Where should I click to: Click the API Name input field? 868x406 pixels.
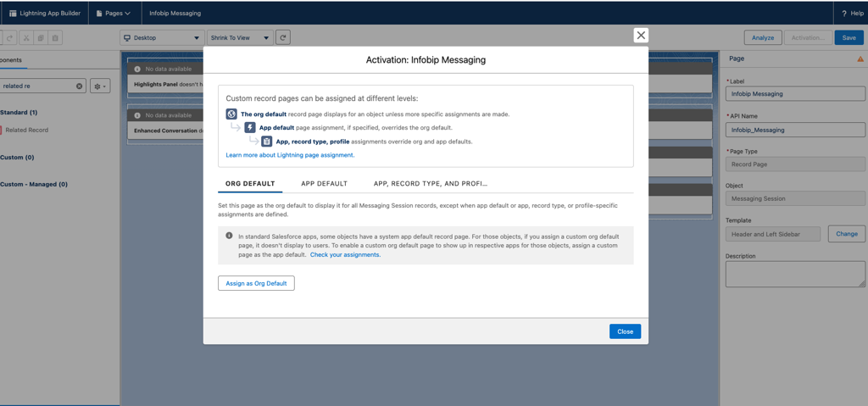pyautogui.click(x=795, y=130)
